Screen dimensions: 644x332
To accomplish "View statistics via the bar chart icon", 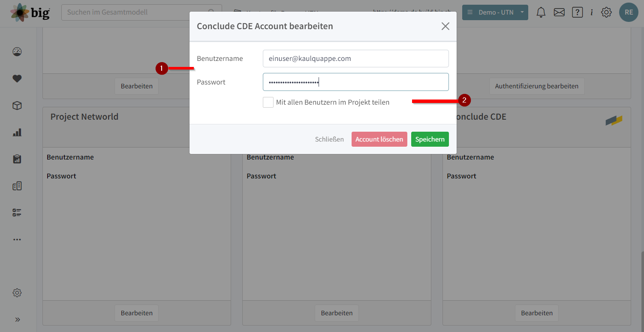I will point(17,132).
